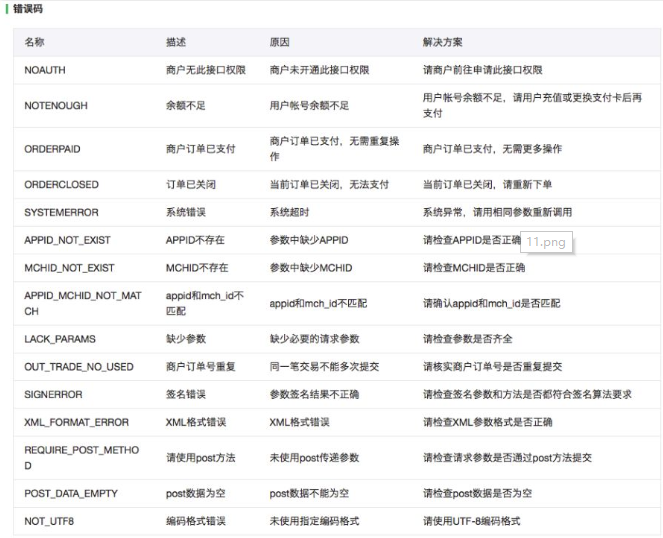Click the SYSTEMERROR error code cell
663x538 pixels.
[x=61, y=212]
